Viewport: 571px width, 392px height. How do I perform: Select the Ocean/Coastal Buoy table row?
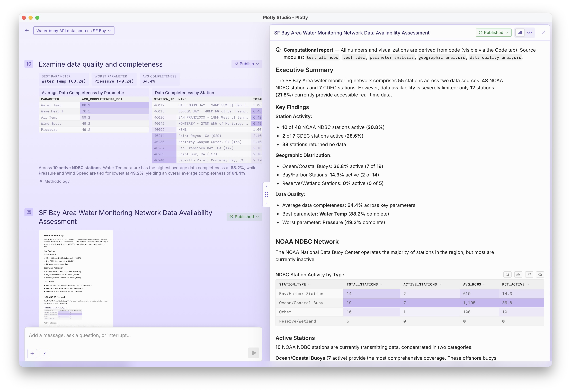[410, 303]
